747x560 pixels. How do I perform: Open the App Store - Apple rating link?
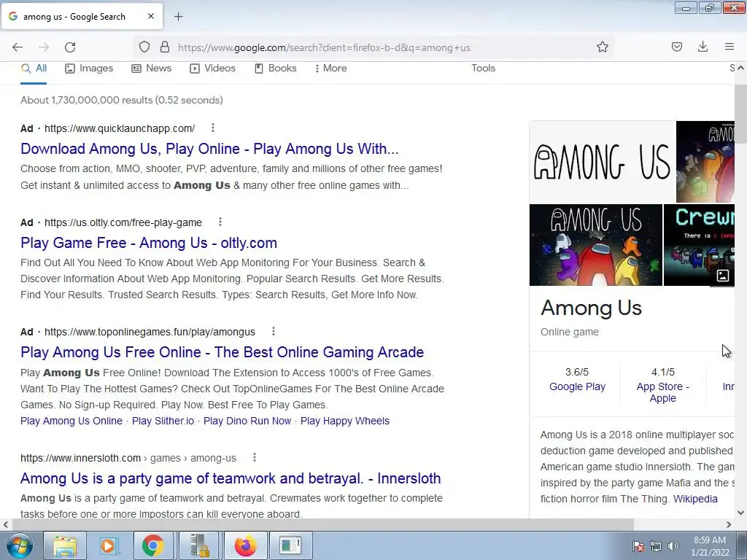pos(662,392)
